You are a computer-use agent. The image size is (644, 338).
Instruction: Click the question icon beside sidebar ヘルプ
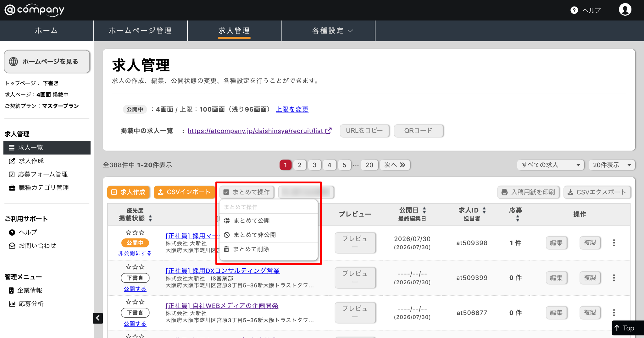pos(12,232)
